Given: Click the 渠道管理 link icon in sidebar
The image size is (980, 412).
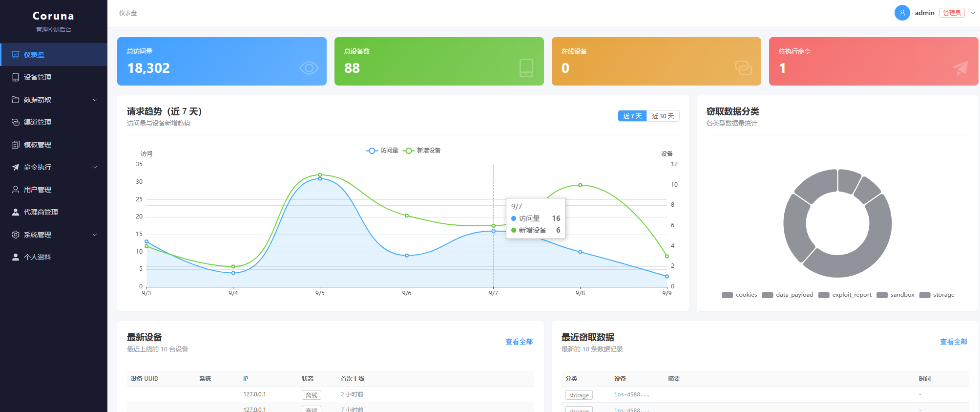Looking at the screenshot, I should click(16, 122).
